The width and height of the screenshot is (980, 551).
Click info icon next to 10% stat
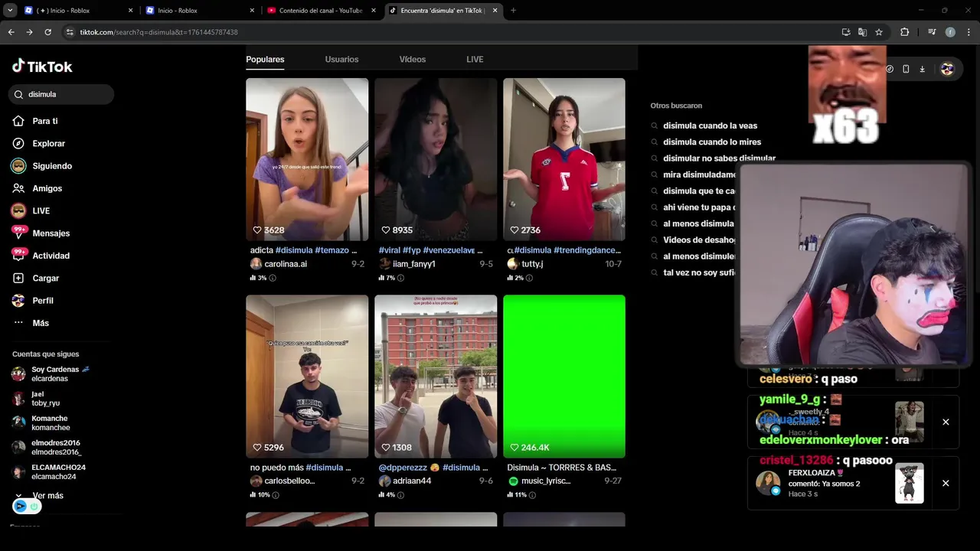[276, 495]
